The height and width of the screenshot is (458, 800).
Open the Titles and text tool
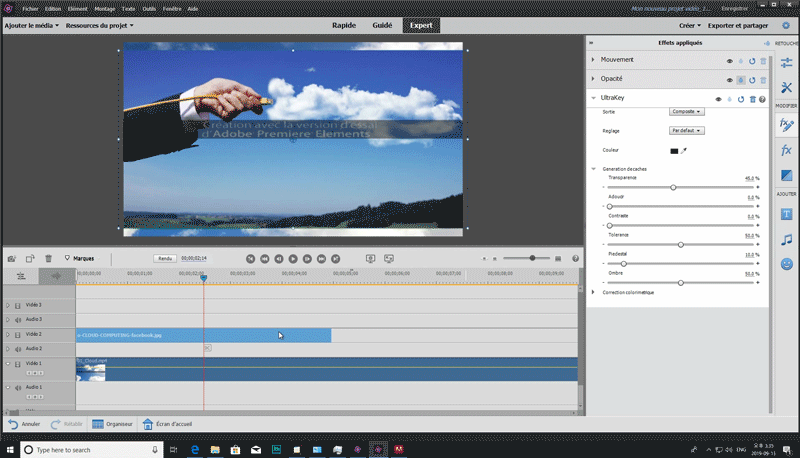[x=786, y=214]
